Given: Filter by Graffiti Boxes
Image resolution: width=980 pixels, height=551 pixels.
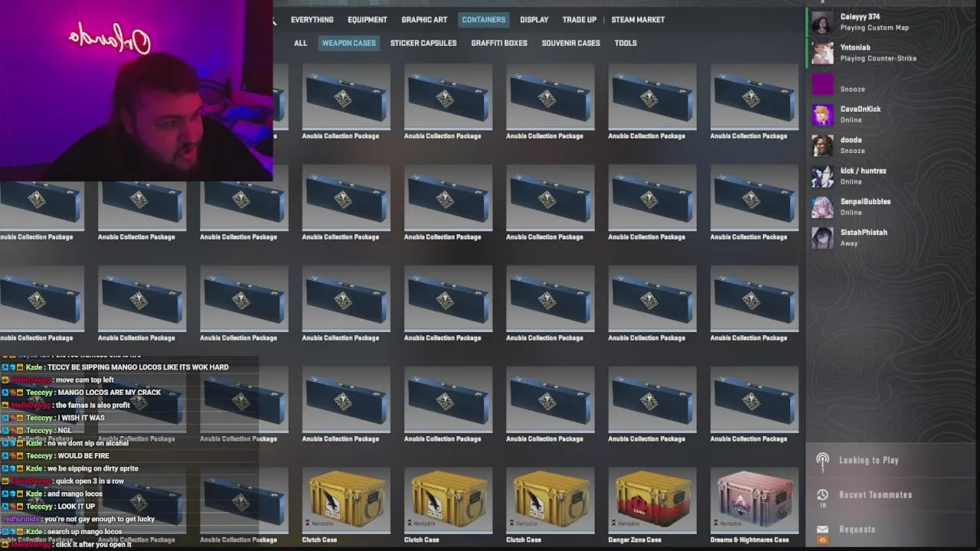Looking at the screenshot, I should (499, 44).
